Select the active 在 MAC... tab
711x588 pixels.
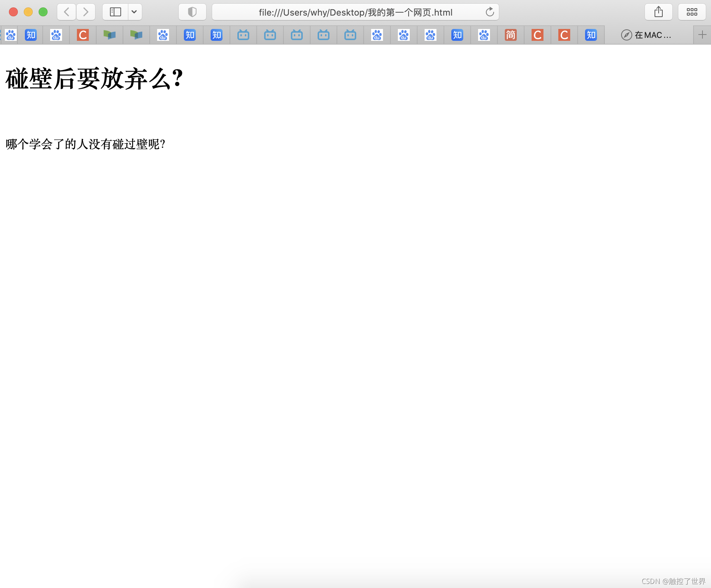[x=649, y=35]
